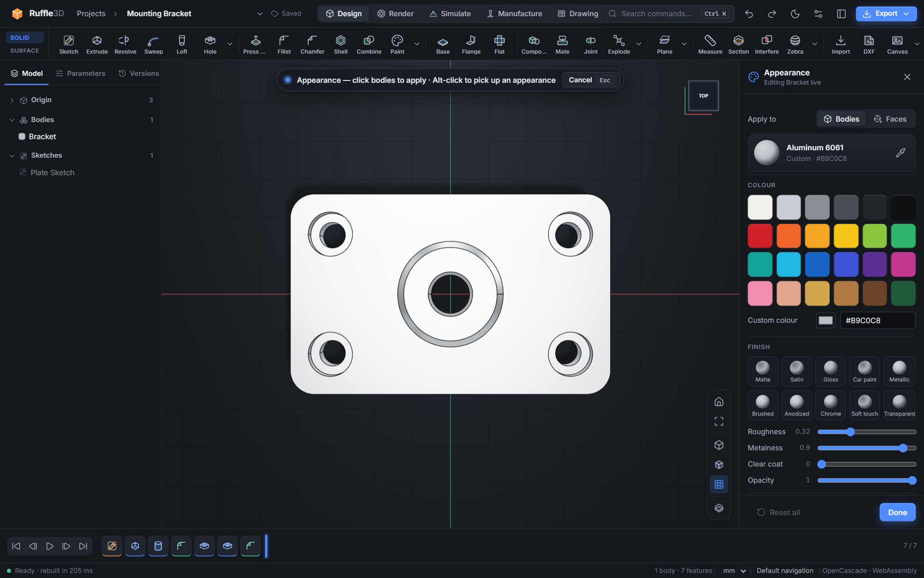Screen dimensions: 924x578
Task: Expand more tools after Paint
Action: 417,44
